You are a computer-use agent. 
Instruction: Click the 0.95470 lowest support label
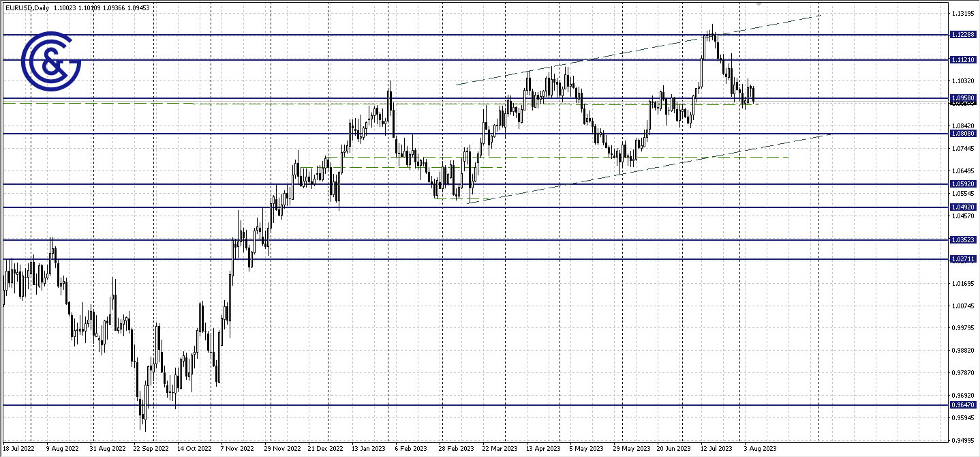(x=962, y=404)
